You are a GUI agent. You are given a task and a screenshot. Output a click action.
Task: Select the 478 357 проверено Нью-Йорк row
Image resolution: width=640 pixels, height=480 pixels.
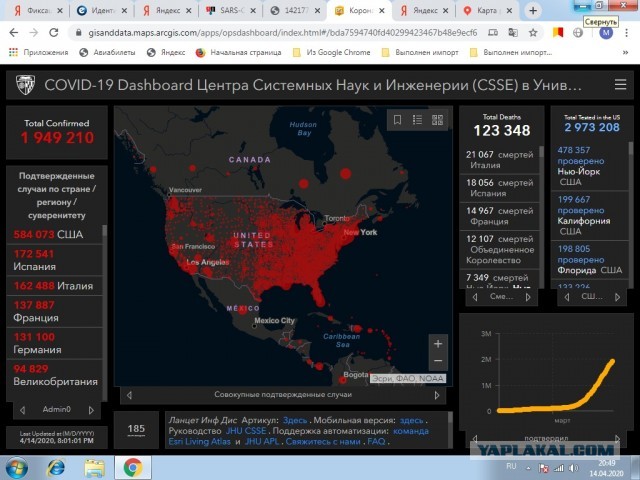coord(590,166)
